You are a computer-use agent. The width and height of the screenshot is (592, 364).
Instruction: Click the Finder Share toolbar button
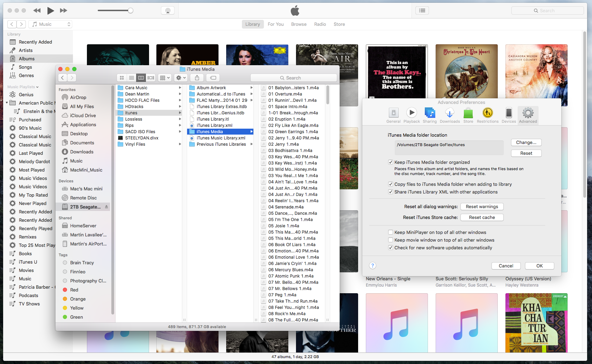coord(197,78)
